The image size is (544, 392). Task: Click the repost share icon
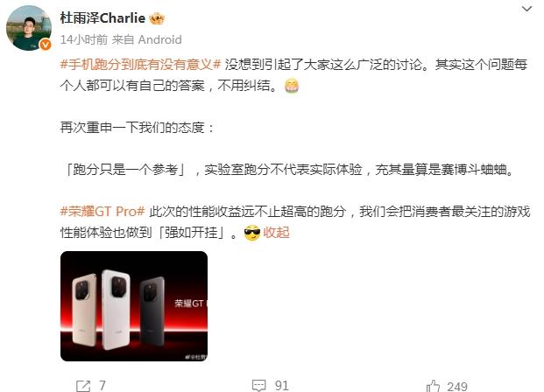point(83,386)
